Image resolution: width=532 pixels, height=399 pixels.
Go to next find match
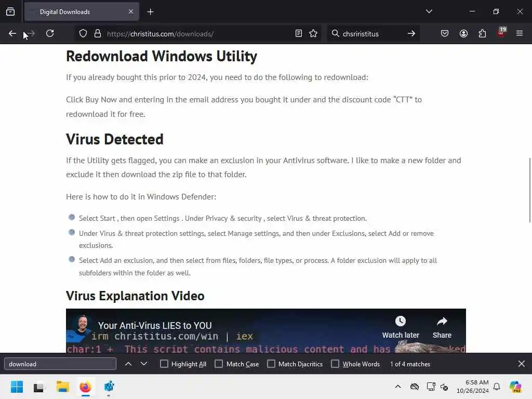(x=144, y=364)
